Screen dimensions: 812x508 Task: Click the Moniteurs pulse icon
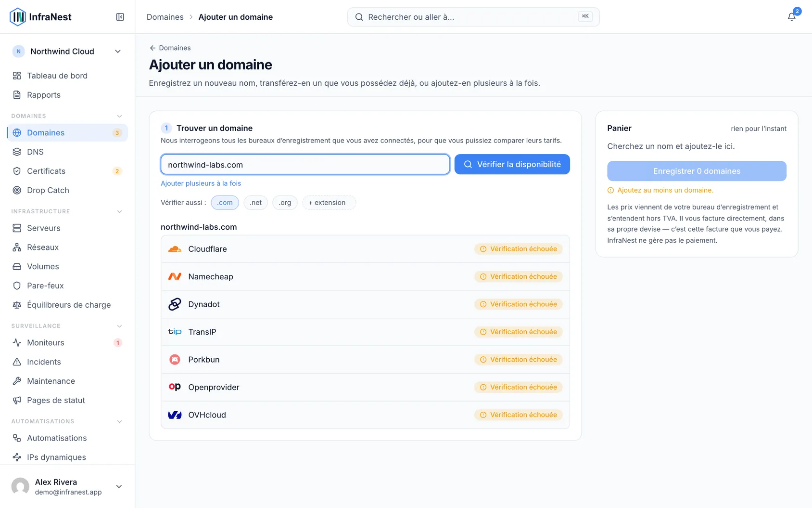point(17,342)
